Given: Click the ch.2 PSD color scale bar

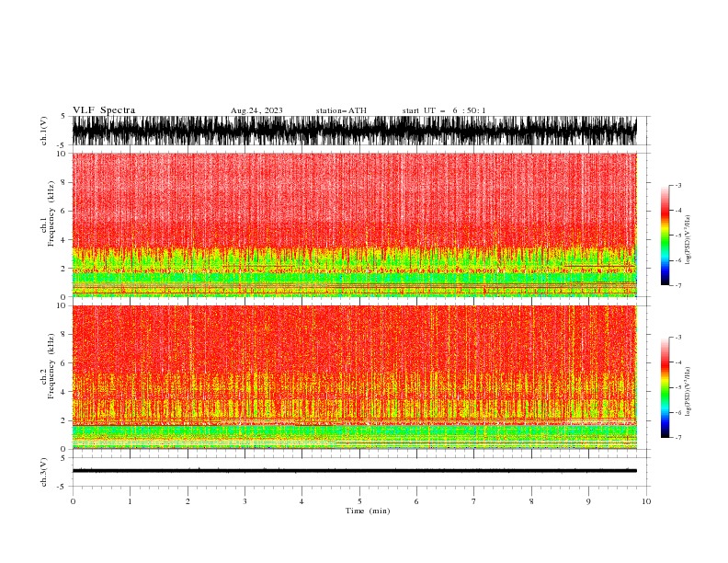Looking at the screenshot, I should [665, 387].
